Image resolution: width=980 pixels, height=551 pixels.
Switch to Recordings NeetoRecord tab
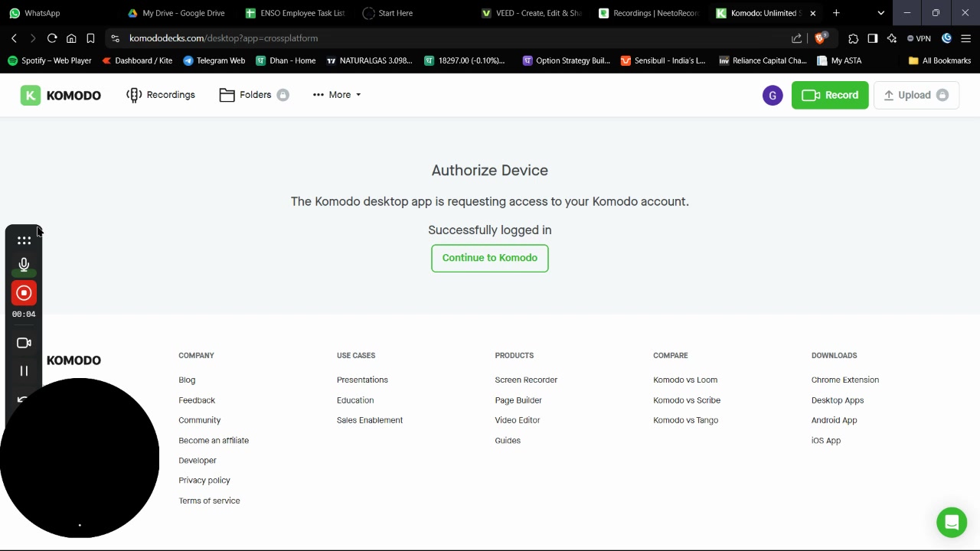point(648,13)
